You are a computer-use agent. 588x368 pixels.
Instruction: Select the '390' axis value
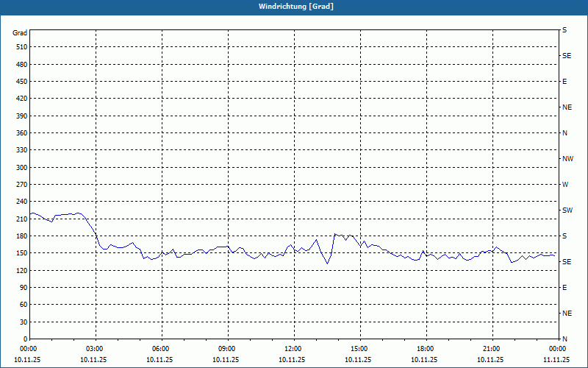tap(22, 116)
